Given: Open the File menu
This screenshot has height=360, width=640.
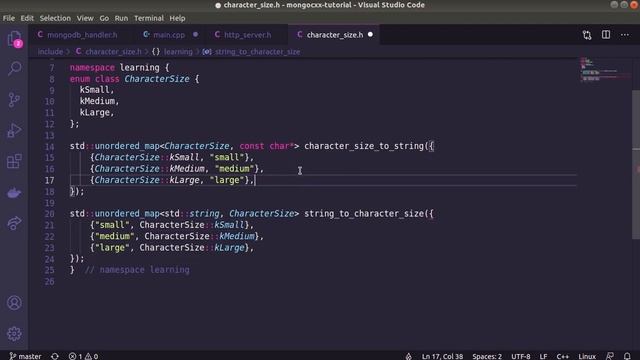Looking at the screenshot, I should pyautogui.click(x=9, y=18).
